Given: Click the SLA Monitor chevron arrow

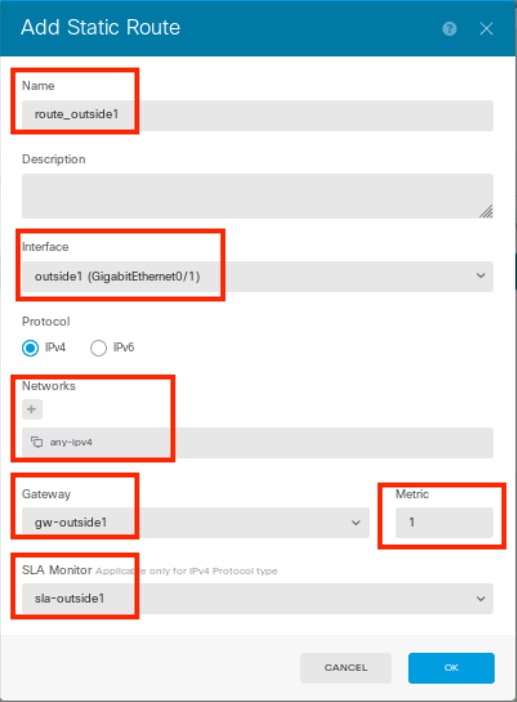Looking at the screenshot, I should (x=481, y=599).
